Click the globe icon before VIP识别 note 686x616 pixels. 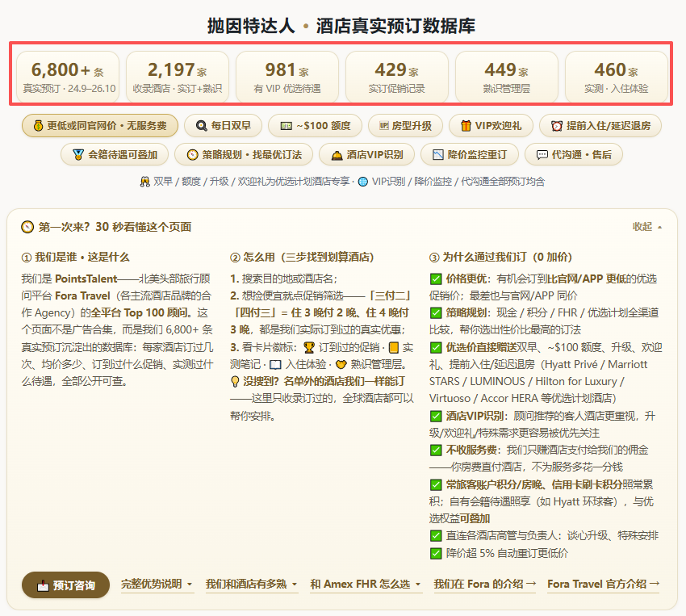[x=363, y=182]
